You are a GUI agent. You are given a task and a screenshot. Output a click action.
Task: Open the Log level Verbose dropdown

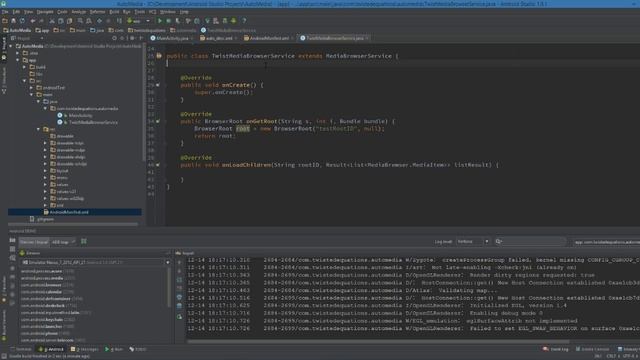473,242
